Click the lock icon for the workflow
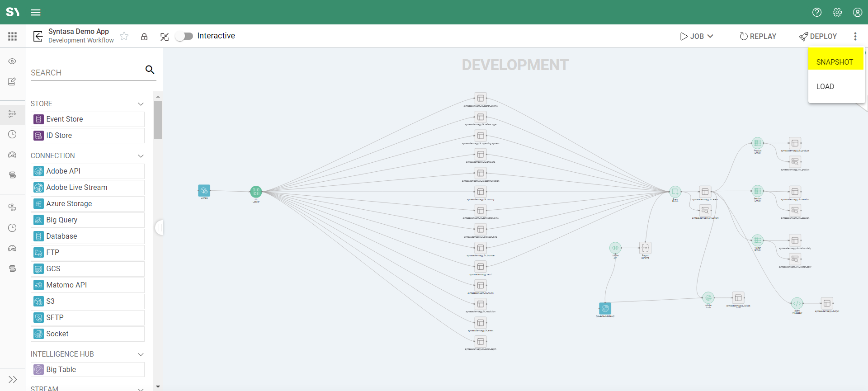 [144, 37]
